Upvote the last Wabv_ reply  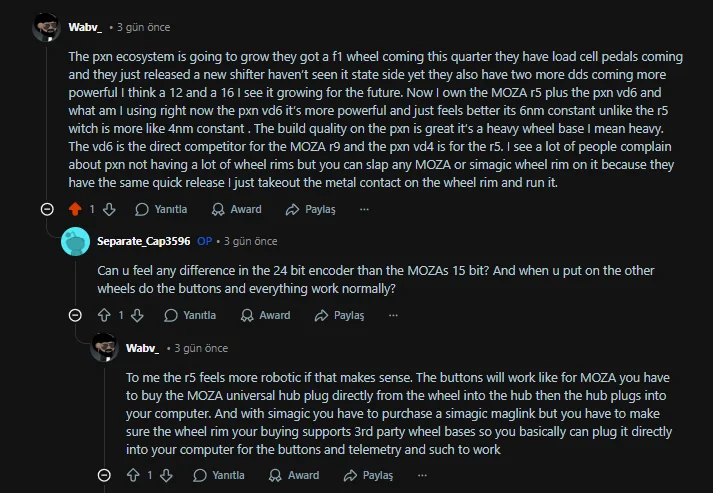(x=133, y=475)
